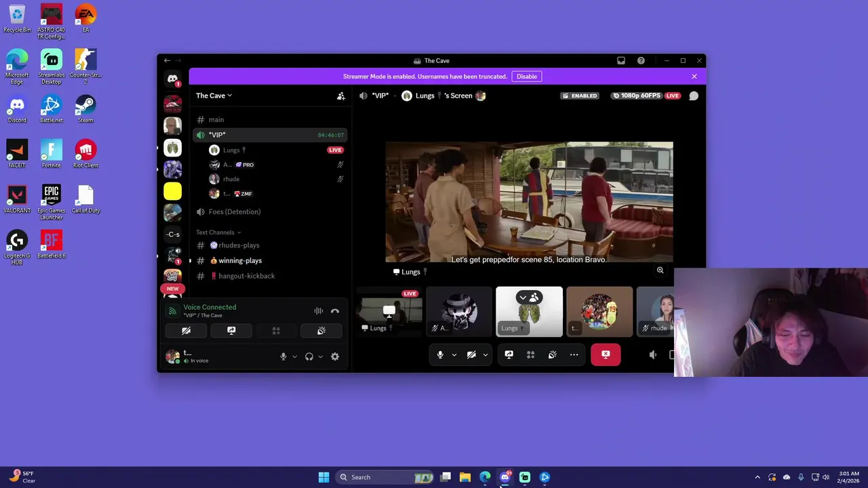Toggle noise suppression icon in Voice Connected panel

(x=318, y=311)
